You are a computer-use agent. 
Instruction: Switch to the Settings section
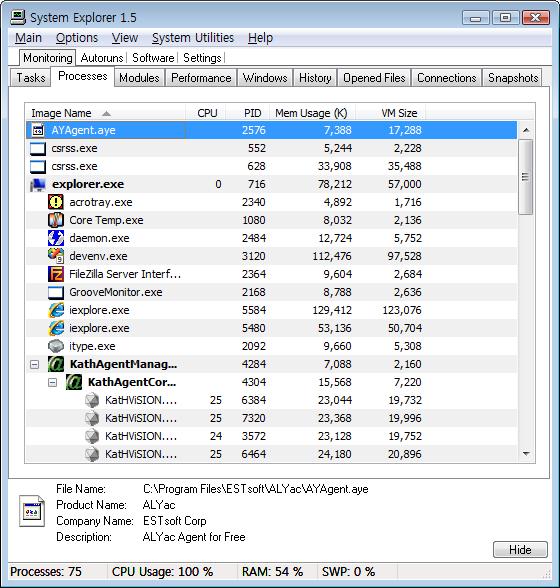tap(202, 58)
